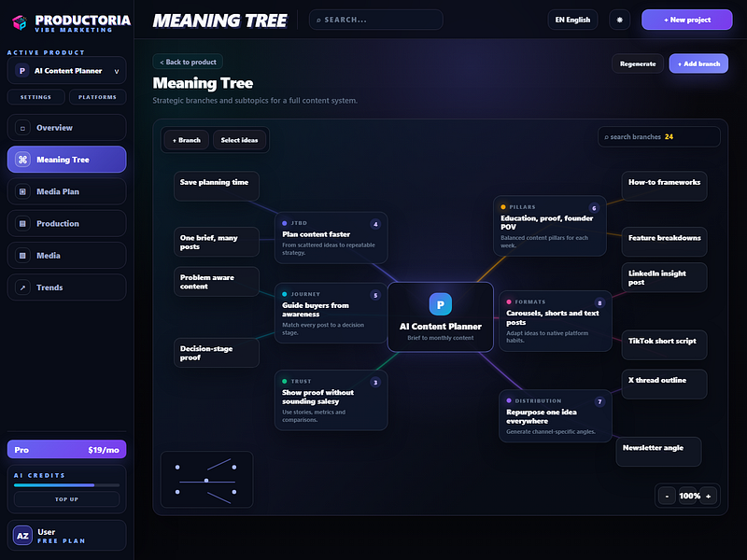Navigate to Media section

pyautogui.click(x=66, y=255)
